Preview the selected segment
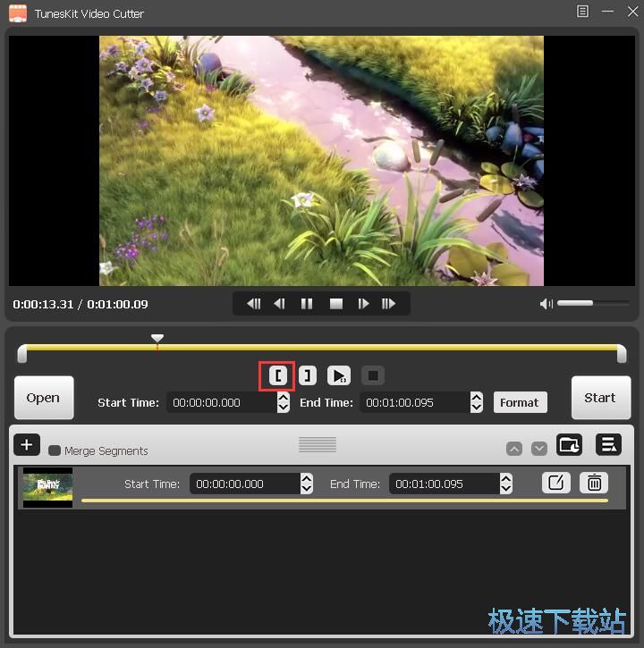Viewport: 644px width, 648px height. tap(339, 375)
